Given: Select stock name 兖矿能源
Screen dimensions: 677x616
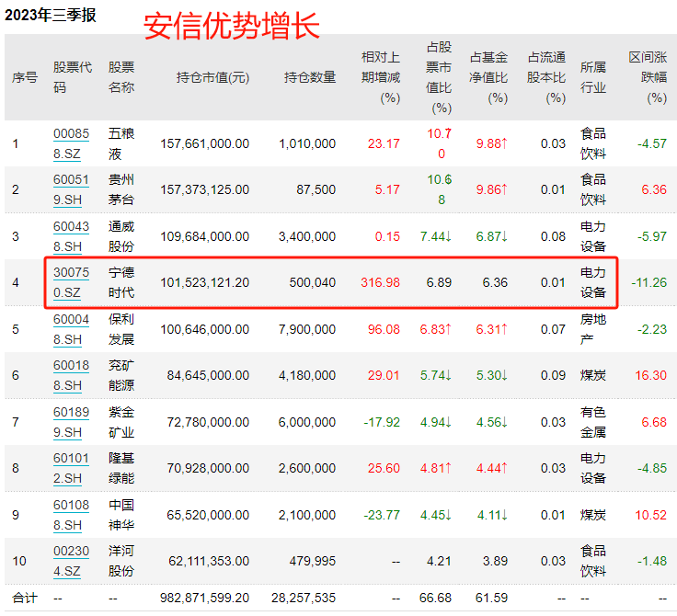Looking at the screenshot, I should click(x=121, y=375).
